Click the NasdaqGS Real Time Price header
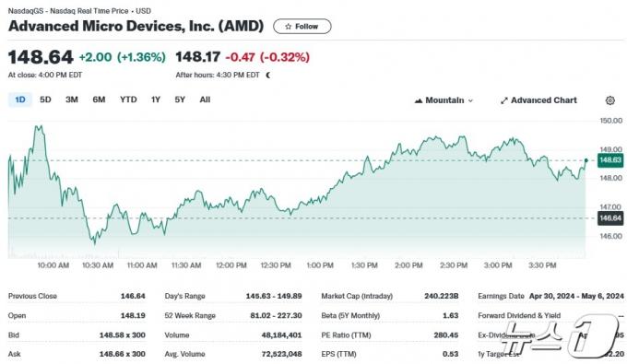 (79, 11)
